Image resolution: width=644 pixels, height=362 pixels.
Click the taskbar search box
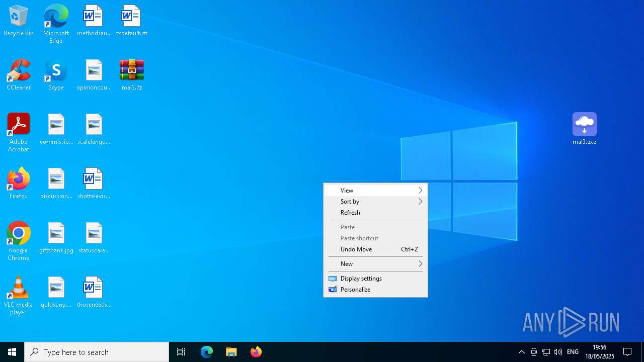point(97,352)
